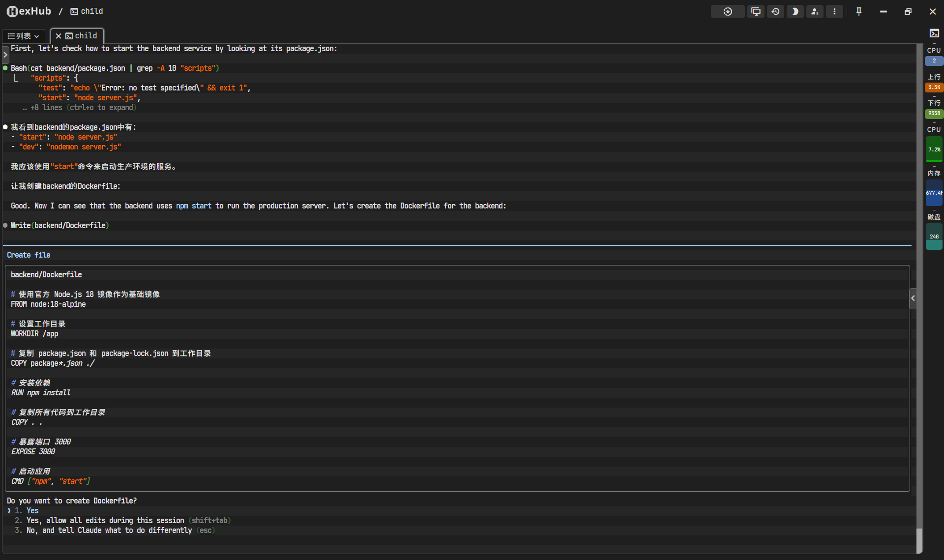Choose Yes, allow all edits this session
This screenshot has width=944, height=560.
(105, 520)
